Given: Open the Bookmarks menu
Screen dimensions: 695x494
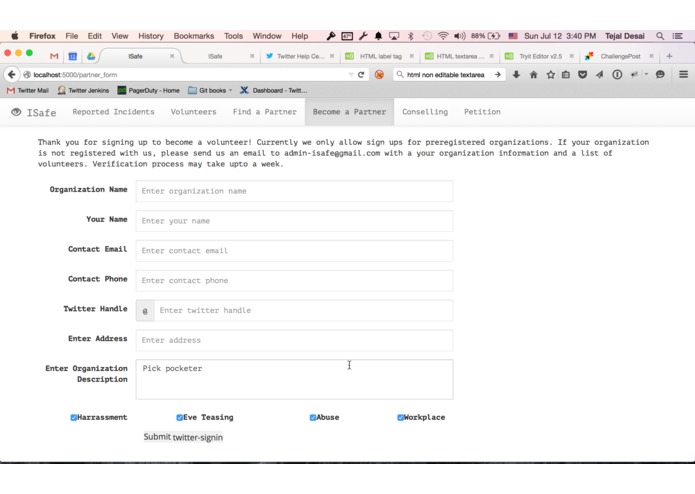Looking at the screenshot, I should [194, 36].
